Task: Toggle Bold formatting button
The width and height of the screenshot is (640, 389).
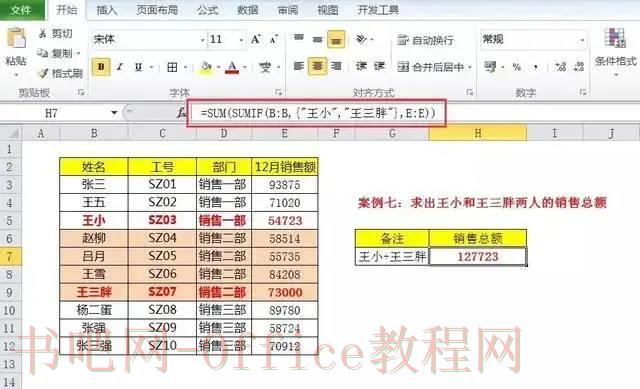Action: (101, 67)
